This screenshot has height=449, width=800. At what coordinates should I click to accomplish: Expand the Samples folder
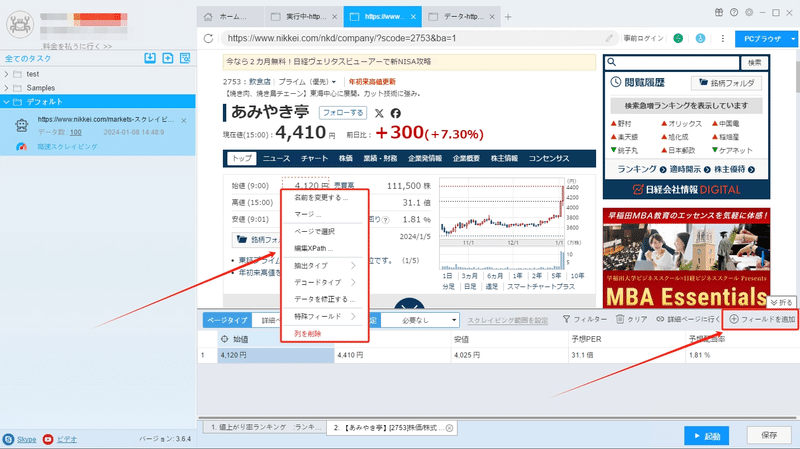tap(6, 88)
